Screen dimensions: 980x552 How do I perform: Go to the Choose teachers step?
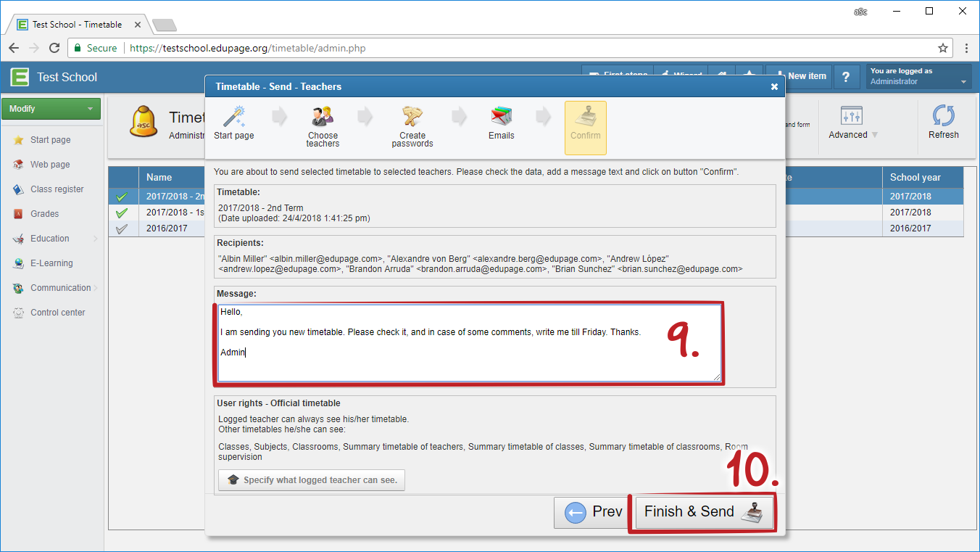pyautogui.click(x=323, y=118)
